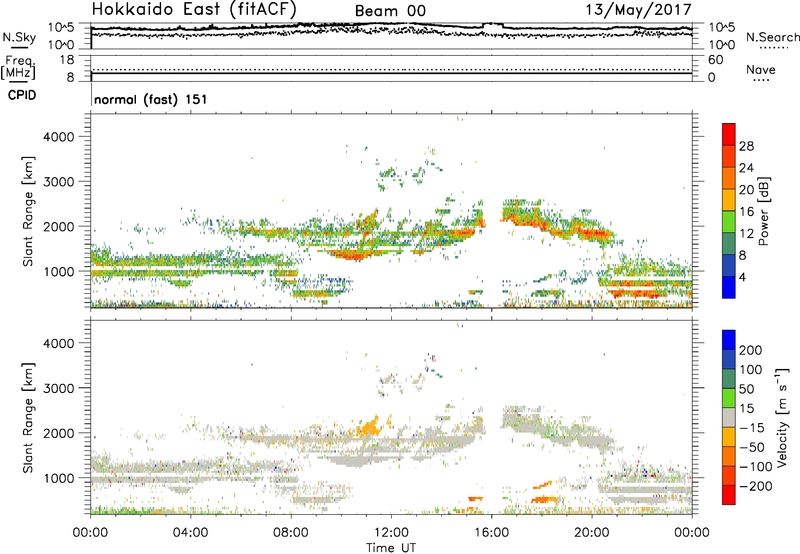Click the gray segment of the velocity colorbar

coord(729,417)
